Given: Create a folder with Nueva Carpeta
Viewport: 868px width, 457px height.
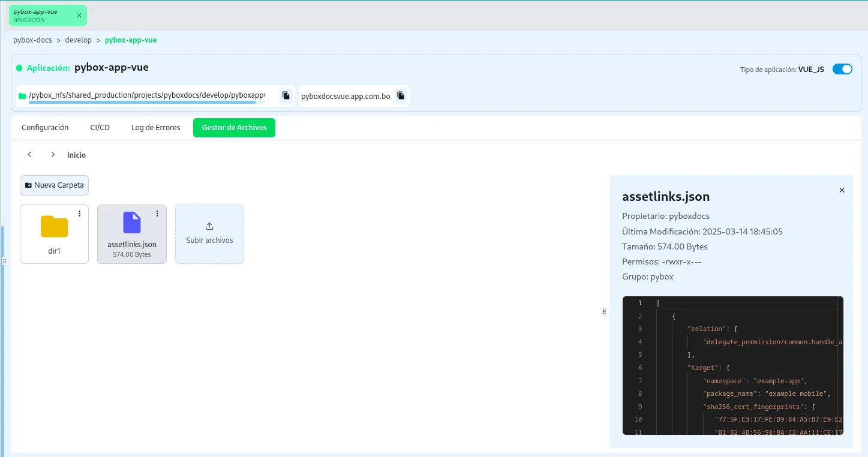Looking at the screenshot, I should pos(54,185).
